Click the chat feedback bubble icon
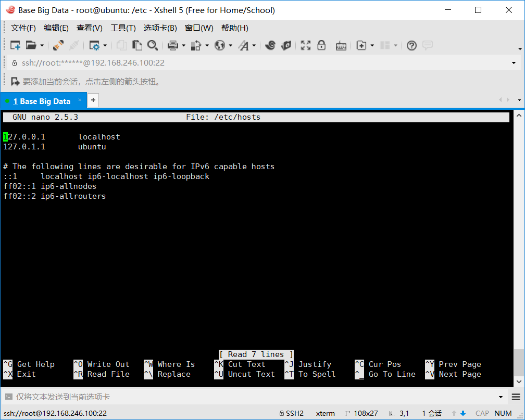Image resolution: width=525 pixels, height=420 pixels. coord(428,45)
